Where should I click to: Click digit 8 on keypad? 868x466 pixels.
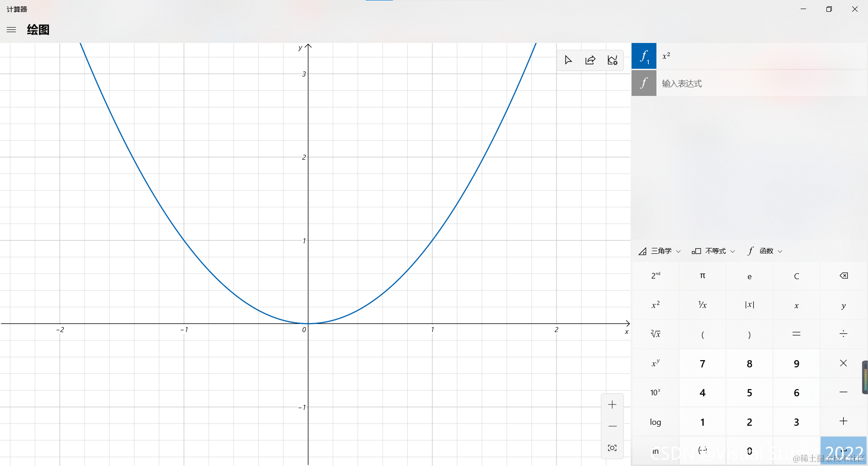click(750, 363)
